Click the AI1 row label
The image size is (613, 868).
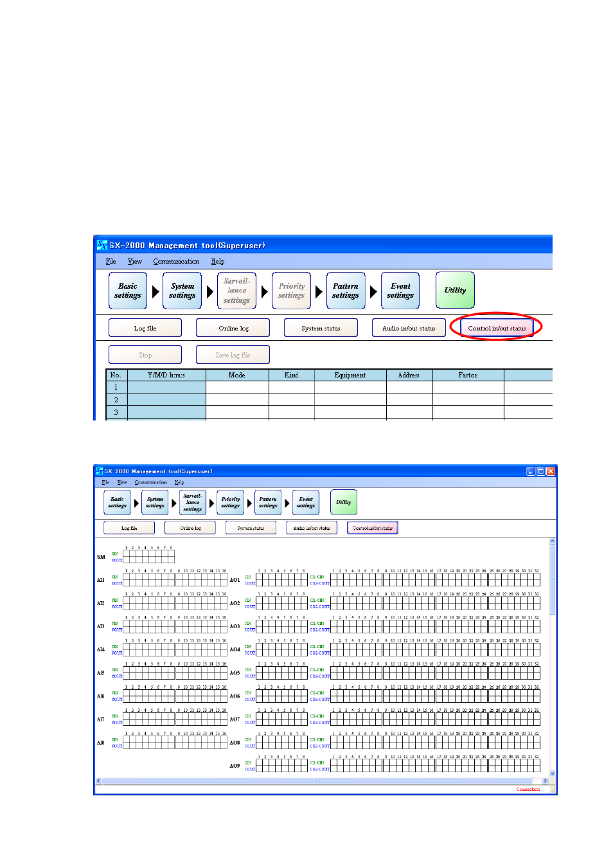101,580
